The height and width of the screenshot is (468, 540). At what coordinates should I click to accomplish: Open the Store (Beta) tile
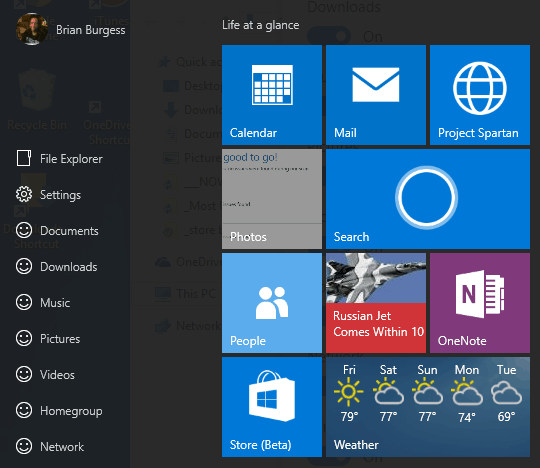pos(272,407)
